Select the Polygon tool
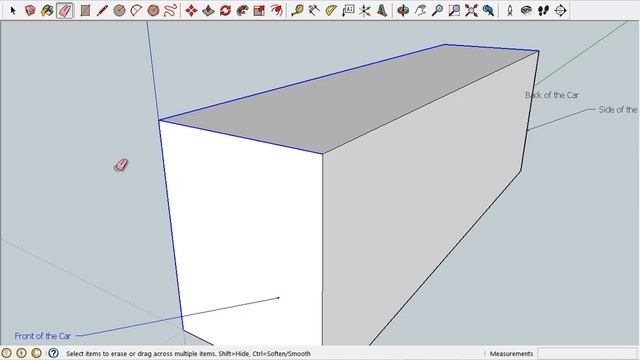 point(153,11)
